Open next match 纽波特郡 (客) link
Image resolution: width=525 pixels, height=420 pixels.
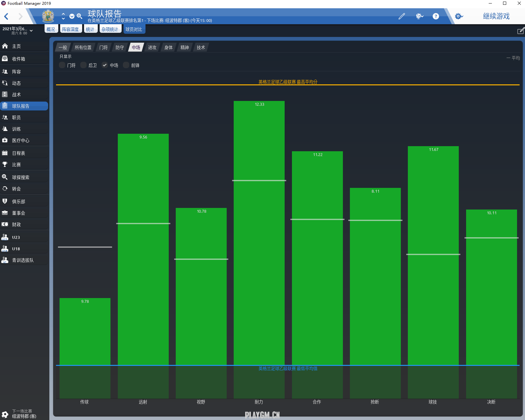24,416
